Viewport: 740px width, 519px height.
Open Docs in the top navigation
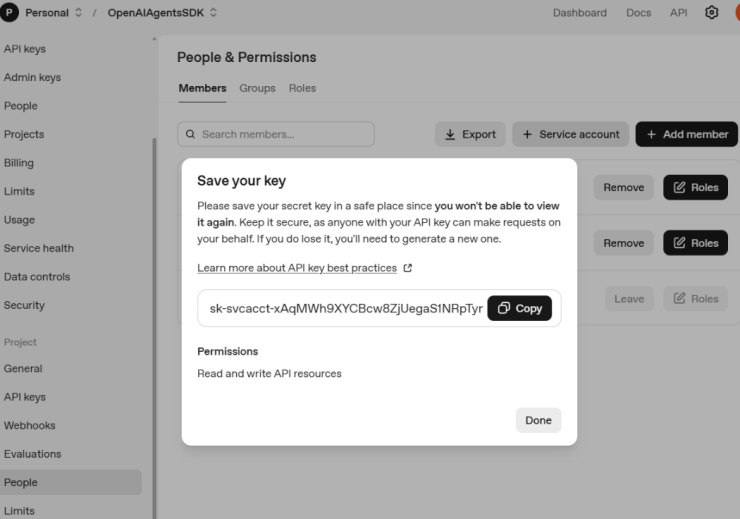pos(638,13)
